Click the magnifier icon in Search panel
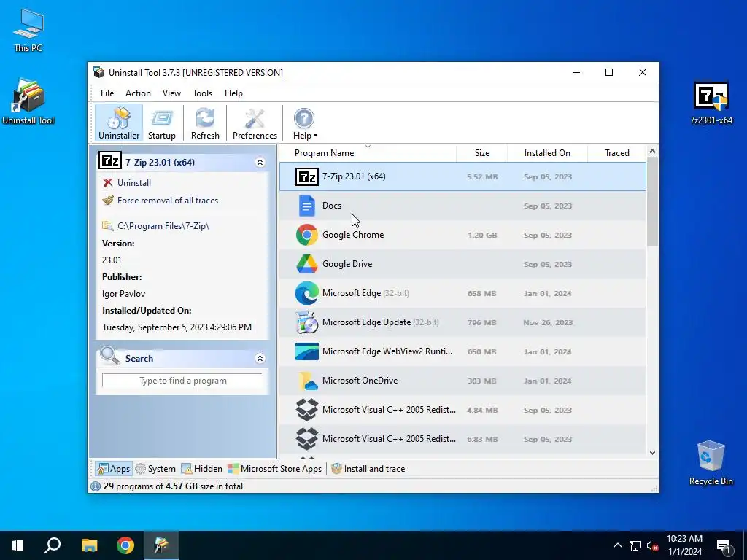Image resolution: width=747 pixels, height=560 pixels. click(x=110, y=356)
